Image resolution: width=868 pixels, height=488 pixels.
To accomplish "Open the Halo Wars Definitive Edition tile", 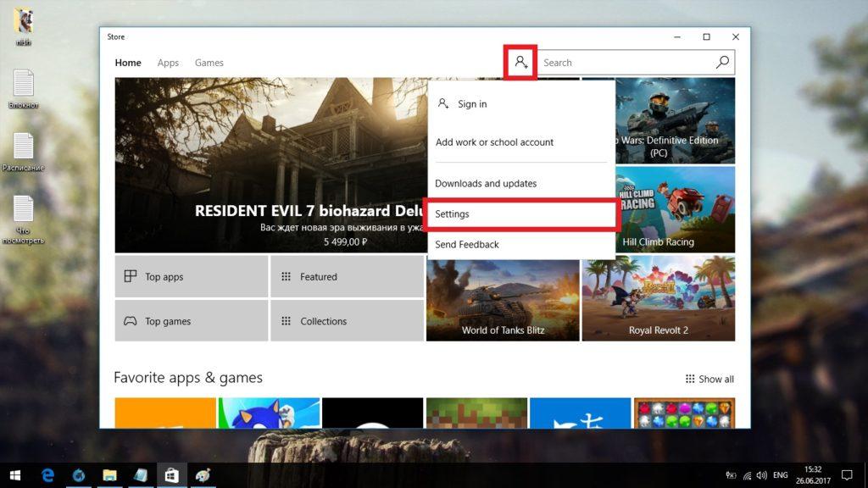I will click(675, 120).
